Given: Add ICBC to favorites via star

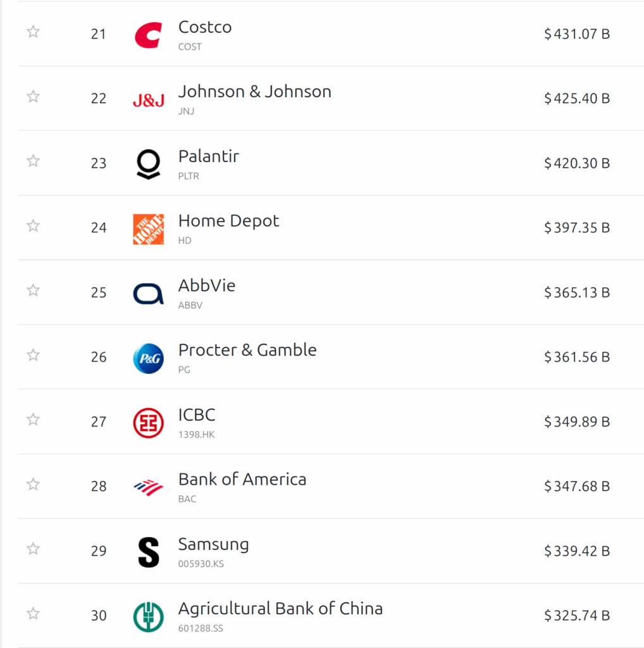Looking at the screenshot, I should 34,420.
